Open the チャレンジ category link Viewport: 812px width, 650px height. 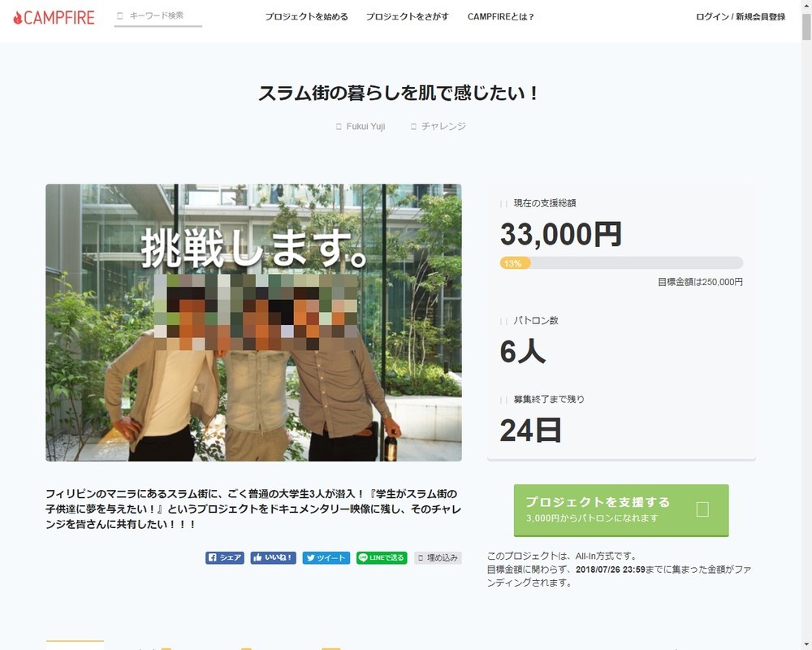click(x=443, y=126)
